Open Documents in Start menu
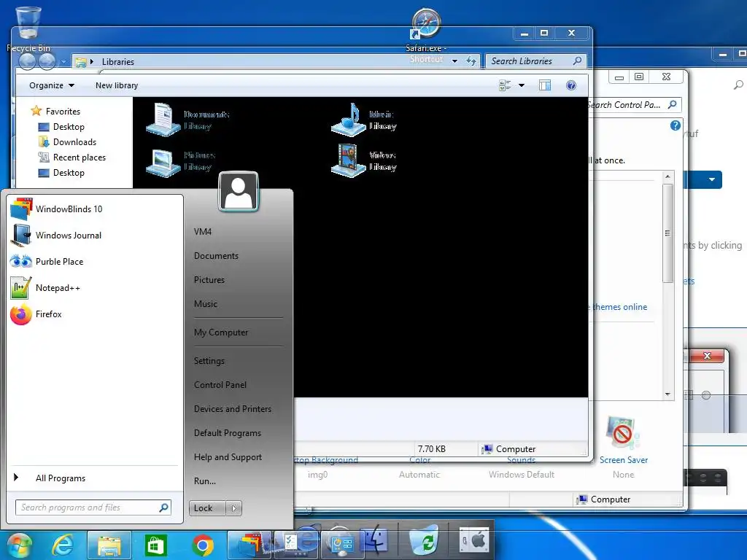747x560 pixels. (x=216, y=256)
